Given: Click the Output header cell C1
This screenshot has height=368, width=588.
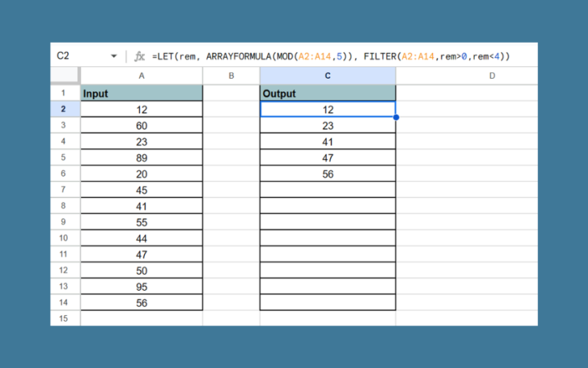Looking at the screenshot, I should (328, 93).
